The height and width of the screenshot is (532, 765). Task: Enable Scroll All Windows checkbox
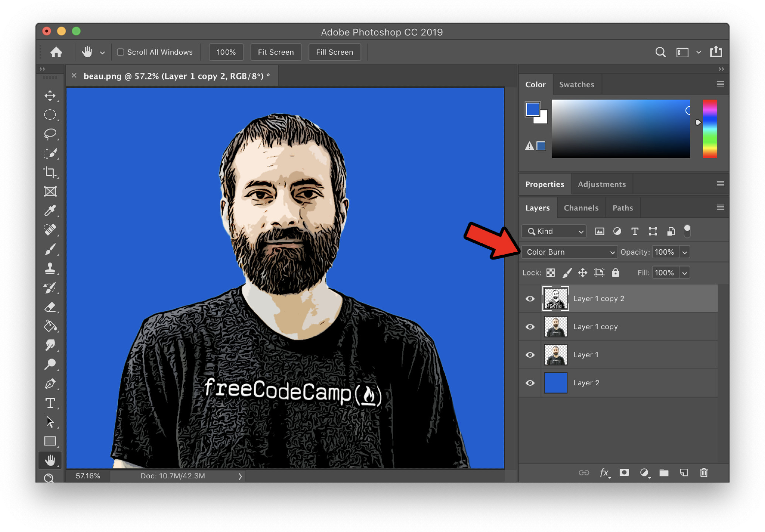click(120, 52)
